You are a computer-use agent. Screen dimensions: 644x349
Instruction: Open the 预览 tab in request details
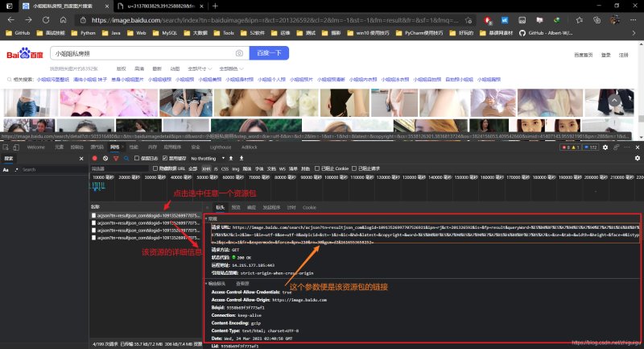coord(236,207)
